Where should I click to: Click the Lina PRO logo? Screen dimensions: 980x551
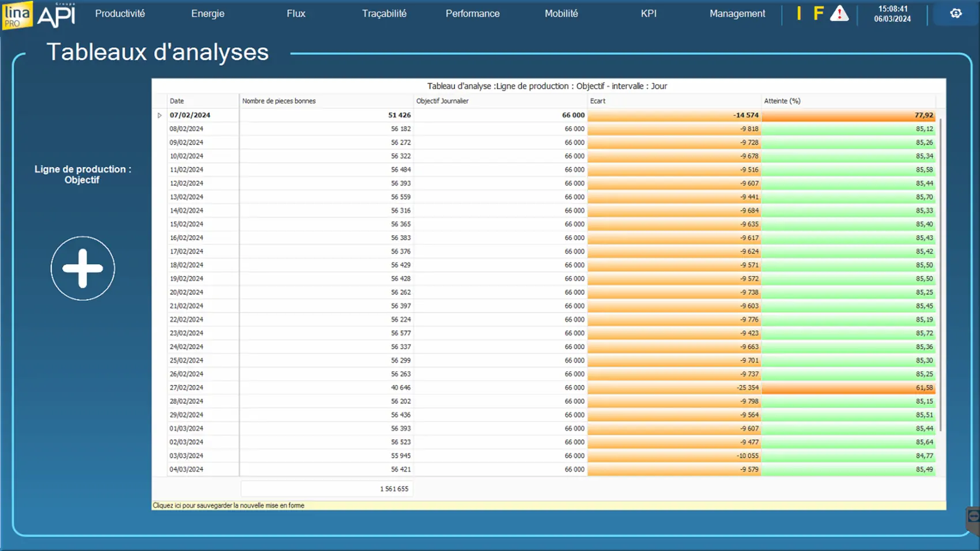click(17, 15)
